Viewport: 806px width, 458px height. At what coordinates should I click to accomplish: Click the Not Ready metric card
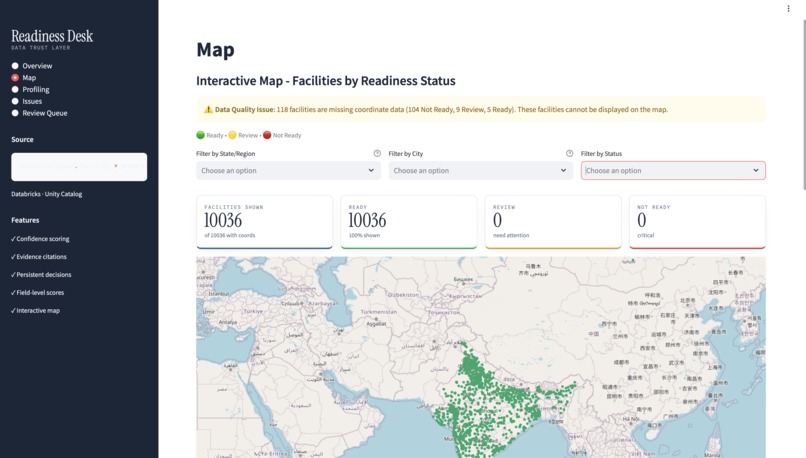[x=698, y=222]
